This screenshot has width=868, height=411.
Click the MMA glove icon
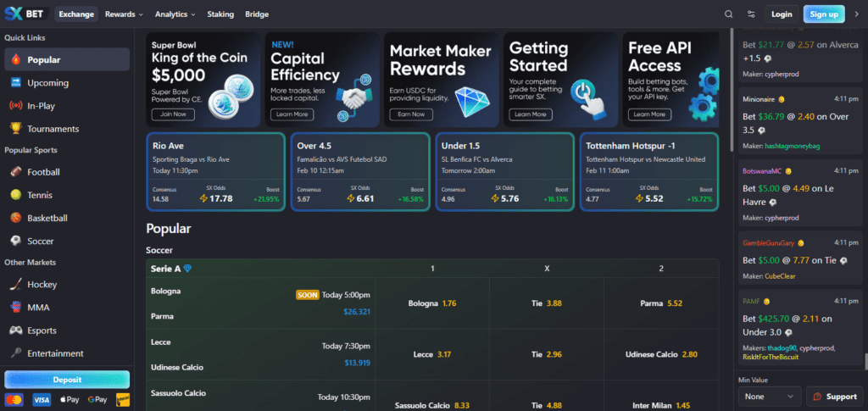[x=16, y=307]
